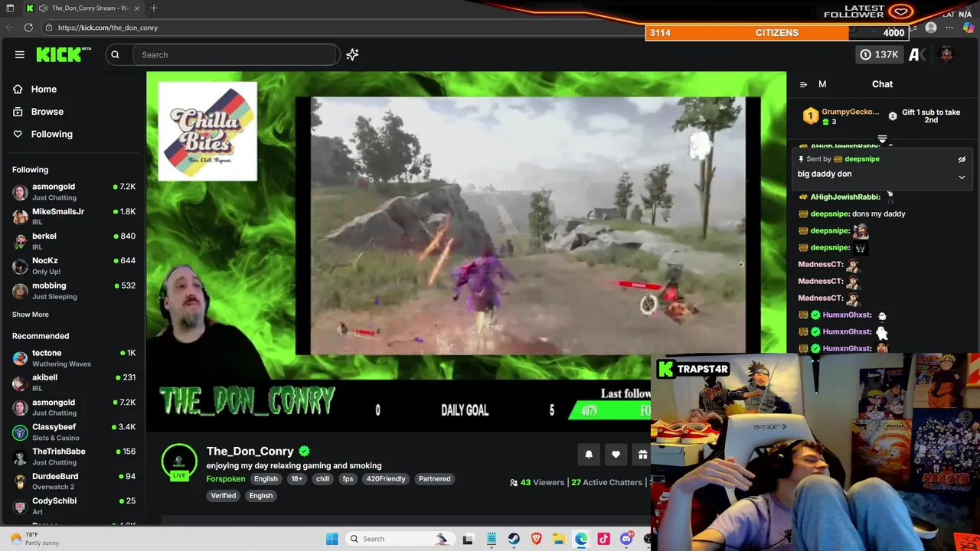The height and width of the screenshot is (551, 980).
Task: Click deepsnipe username in pinned message
Action: pyautogui.click(x=861, y=159)
